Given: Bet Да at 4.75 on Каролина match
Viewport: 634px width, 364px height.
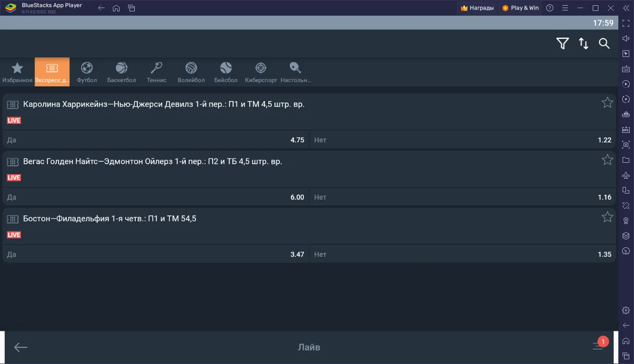Looking at the screenshot, I should (x=156, y=140).
